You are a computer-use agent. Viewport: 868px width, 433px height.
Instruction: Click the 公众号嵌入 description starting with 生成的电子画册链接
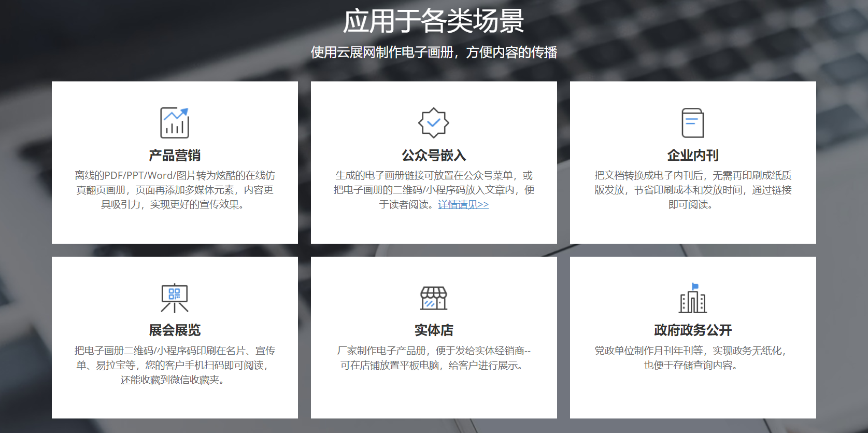tap(434, 190)
